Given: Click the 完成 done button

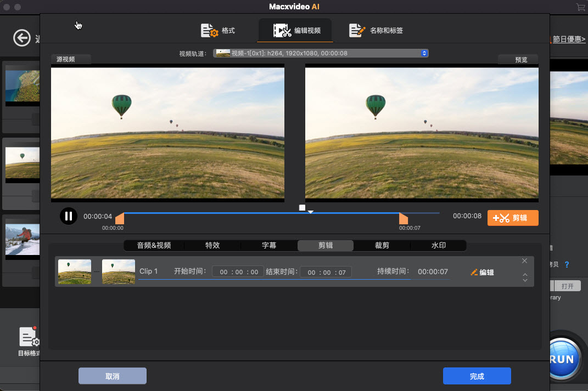Looking at the screenshot, I should click(477, 376).
